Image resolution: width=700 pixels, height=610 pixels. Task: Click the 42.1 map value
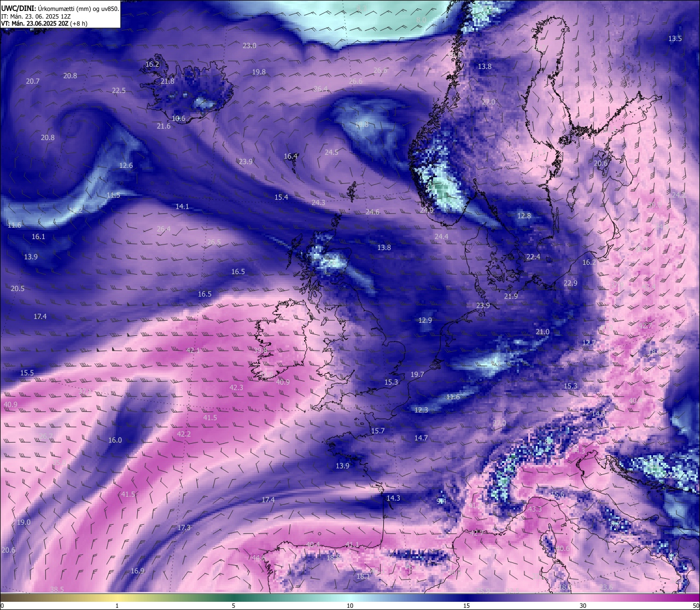coord(193,350)
